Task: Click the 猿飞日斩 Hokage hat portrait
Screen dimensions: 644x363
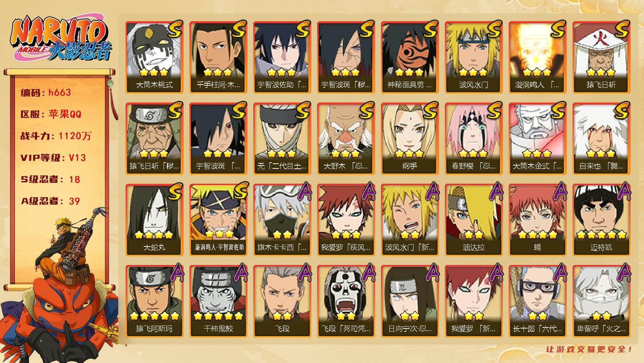Action: pyautogui.click(x=601, y=57)
